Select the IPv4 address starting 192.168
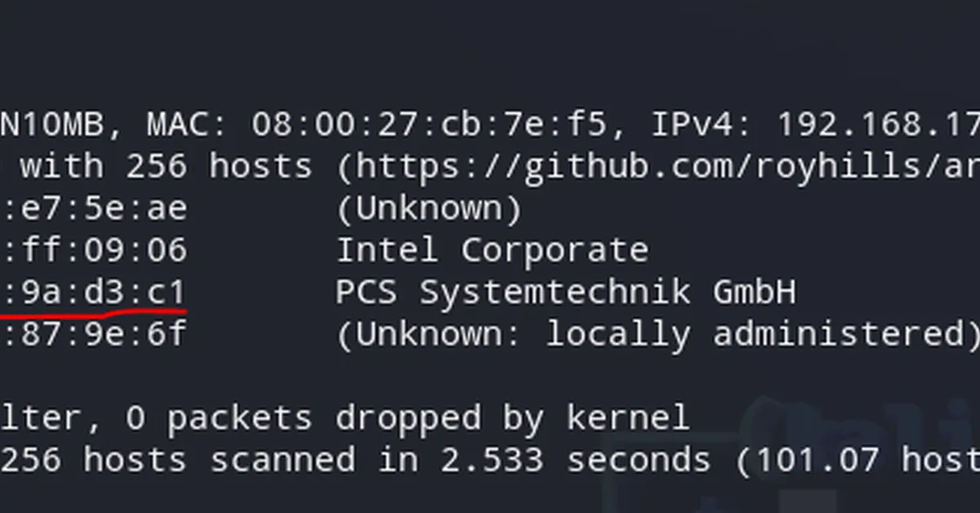980x513 pixels. [878, 125]
